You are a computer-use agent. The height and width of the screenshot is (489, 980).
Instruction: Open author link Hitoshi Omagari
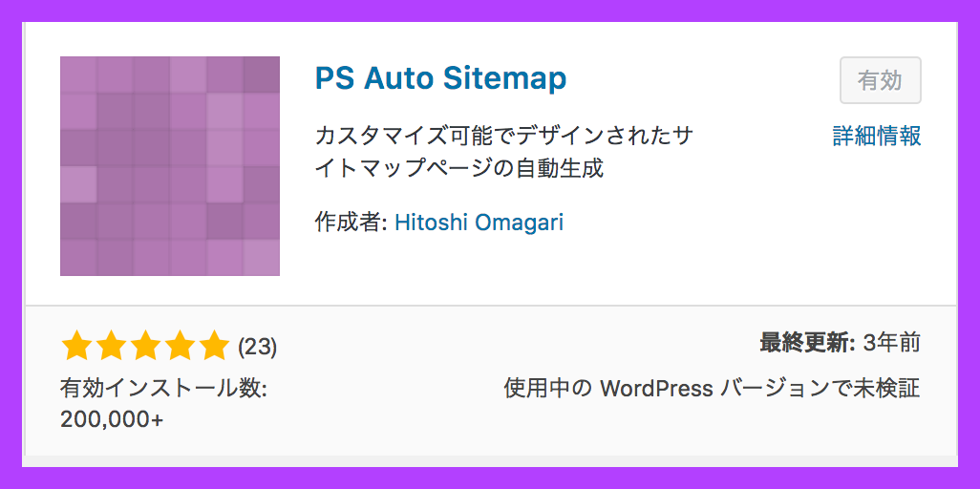click(479, 222)
